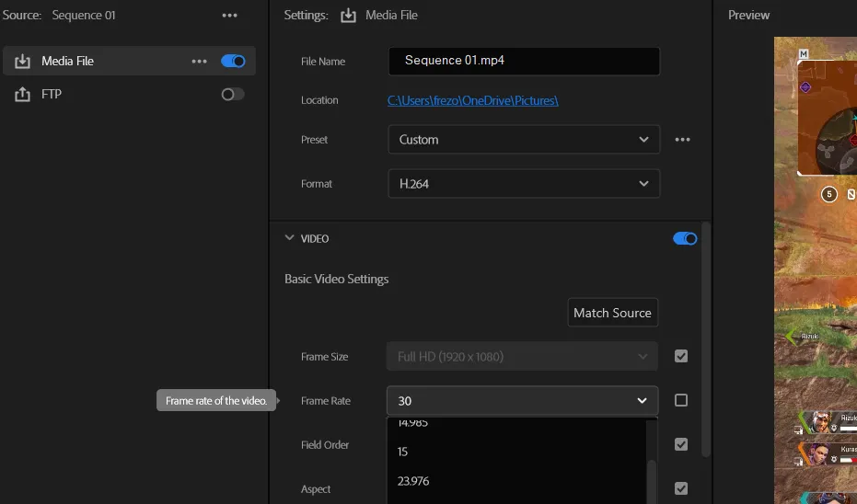
Task: Click the Basic Video Settings heading
Action: click(x=337, y=279)
